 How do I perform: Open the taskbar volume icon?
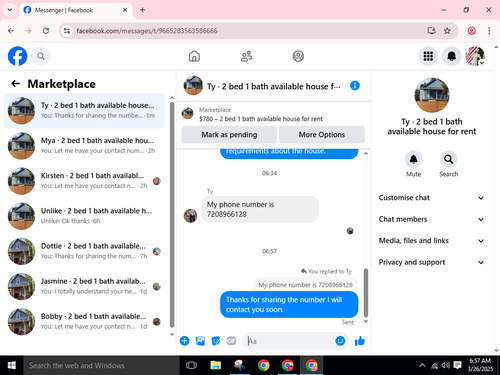tap(446, 365)
